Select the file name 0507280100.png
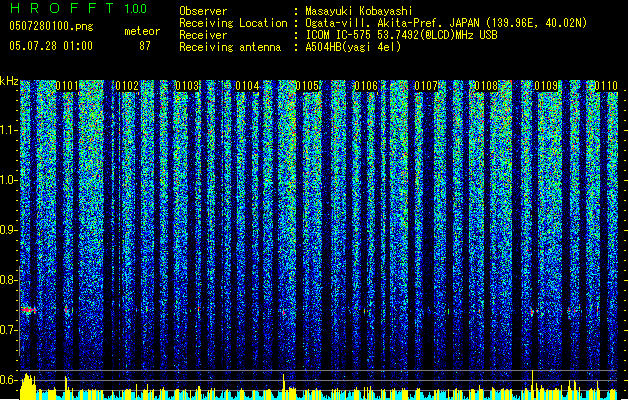The height and width of the screenshot is (400, 629). tap(51, 26)
